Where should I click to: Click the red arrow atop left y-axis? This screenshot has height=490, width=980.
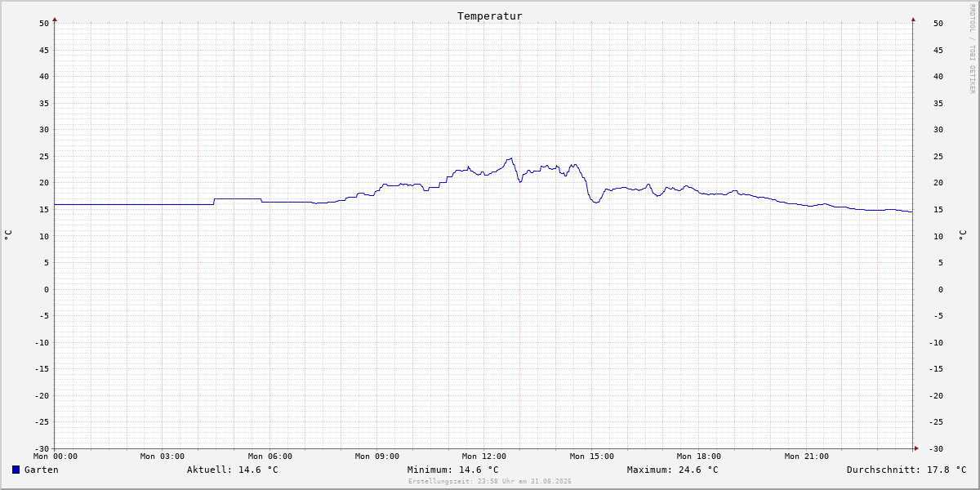pyautogui.click(x=55, y=19)
